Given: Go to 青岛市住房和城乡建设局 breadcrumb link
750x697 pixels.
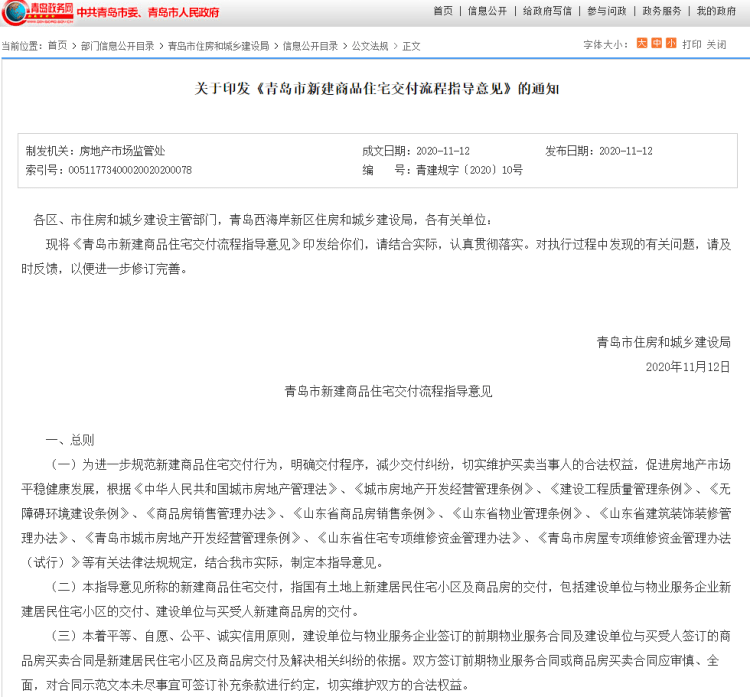Looking at the screenshot, I should pos(219,46).
